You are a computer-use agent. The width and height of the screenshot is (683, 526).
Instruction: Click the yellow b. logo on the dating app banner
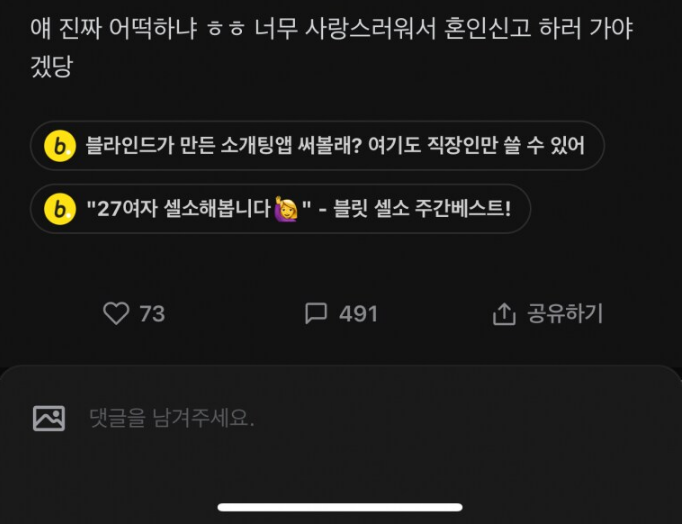pyautogui.click(x=60, y=146)
